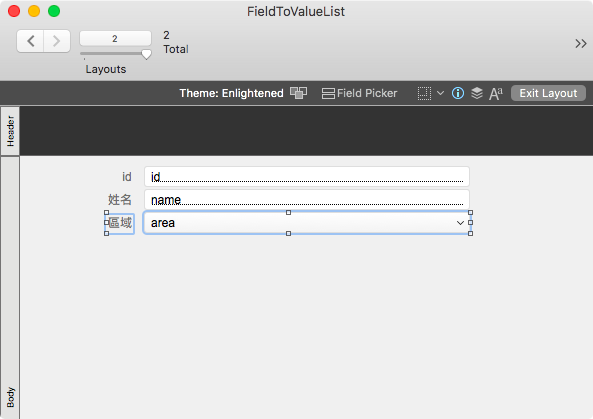Expand the screen stencil dropdown chevron
Image resolution: width=593 pixels, height=419 pixels.
tap(440, 93)
